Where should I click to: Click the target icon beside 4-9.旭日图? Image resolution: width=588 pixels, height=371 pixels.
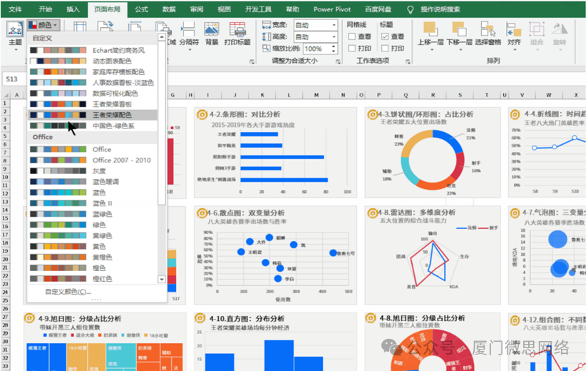pos(30,318)
